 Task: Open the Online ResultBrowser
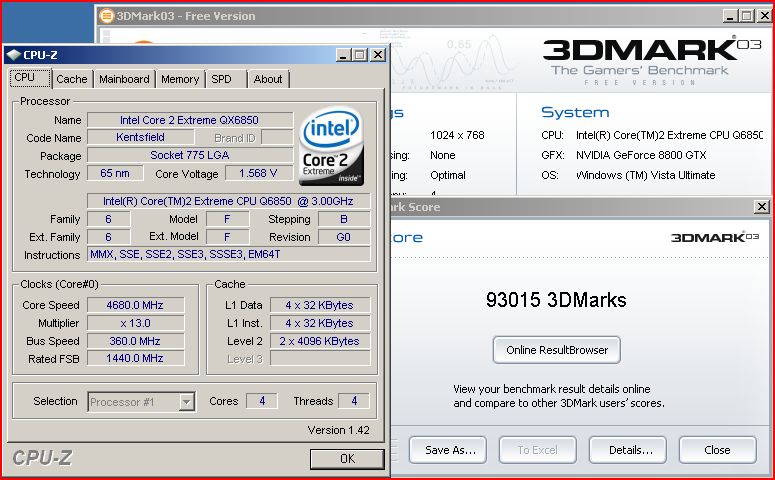click(557, 350)
